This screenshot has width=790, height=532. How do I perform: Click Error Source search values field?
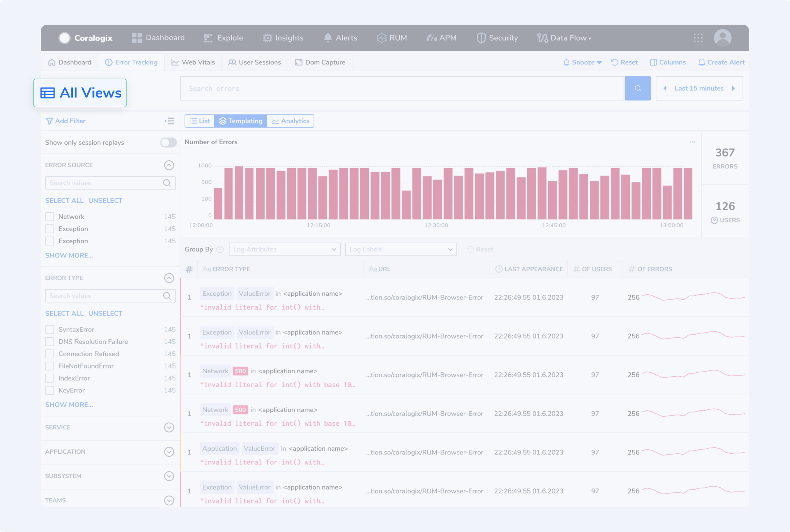(110, 183)
